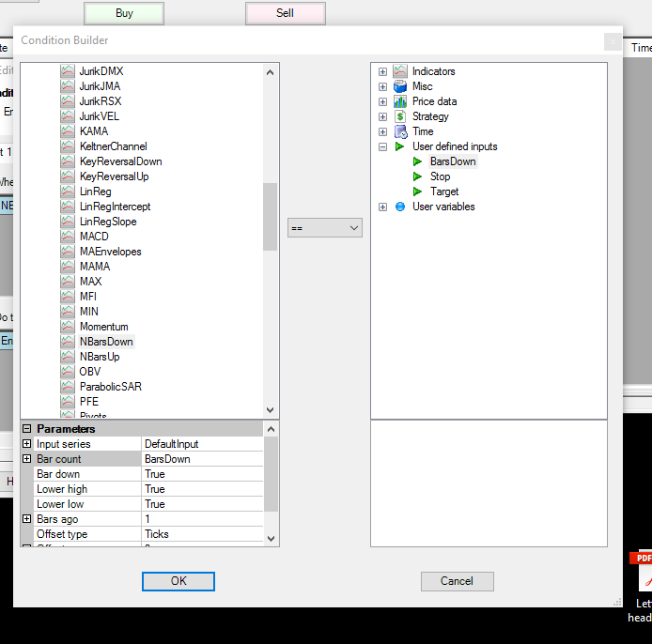The image size is (652, 644).
Task: Select the Target user input
Action: (x=444, y=192)
